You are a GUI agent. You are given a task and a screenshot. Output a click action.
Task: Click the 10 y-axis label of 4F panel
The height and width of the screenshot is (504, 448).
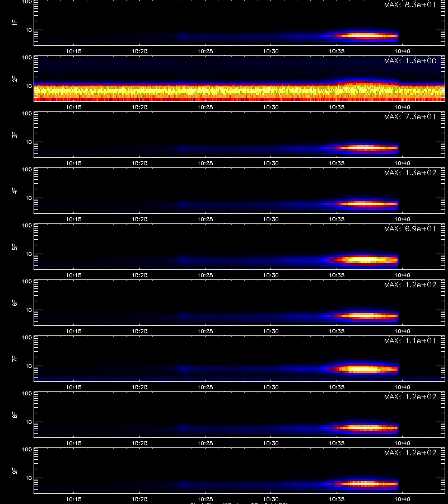pos(29,198)
